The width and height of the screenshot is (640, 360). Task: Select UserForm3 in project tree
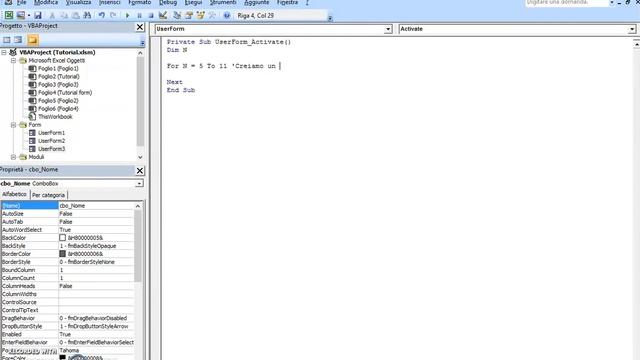click(51, 149)
